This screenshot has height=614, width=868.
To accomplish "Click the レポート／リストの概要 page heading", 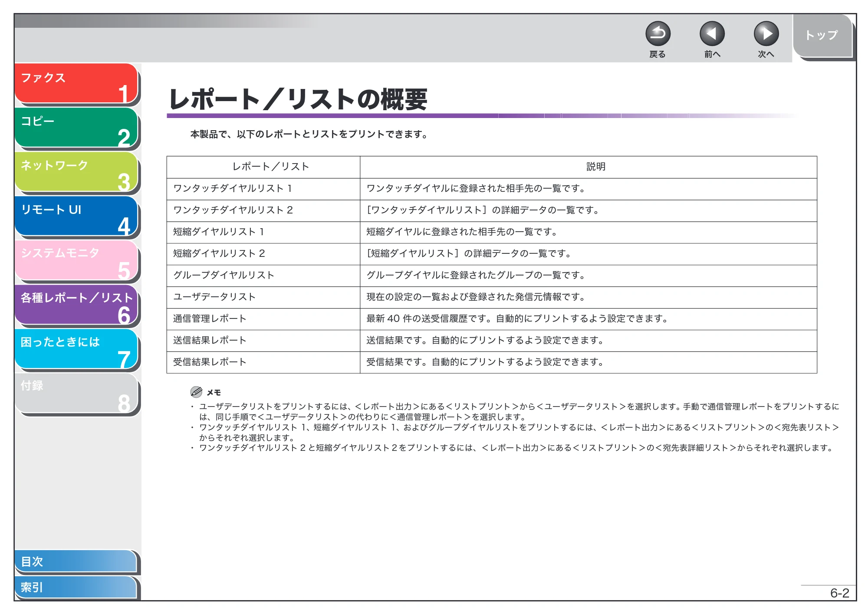I will coord(299,100).
